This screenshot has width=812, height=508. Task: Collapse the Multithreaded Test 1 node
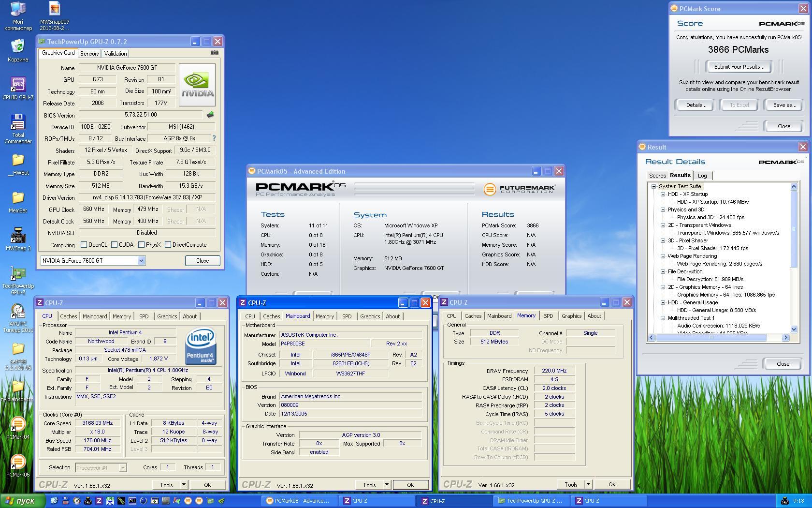coord(663,318)
